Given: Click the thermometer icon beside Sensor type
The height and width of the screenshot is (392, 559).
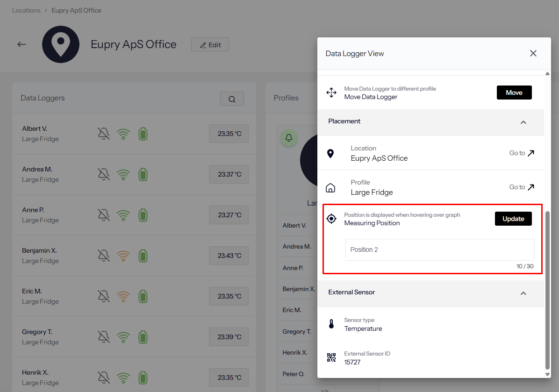Looking at the screenshot, I should [331, 324].
